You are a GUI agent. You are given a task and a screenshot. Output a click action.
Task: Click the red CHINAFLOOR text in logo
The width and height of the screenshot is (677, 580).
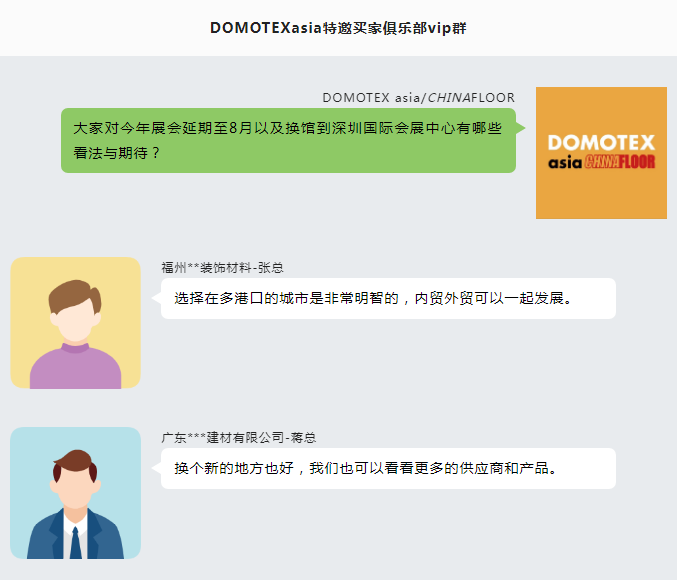(620, 162)
